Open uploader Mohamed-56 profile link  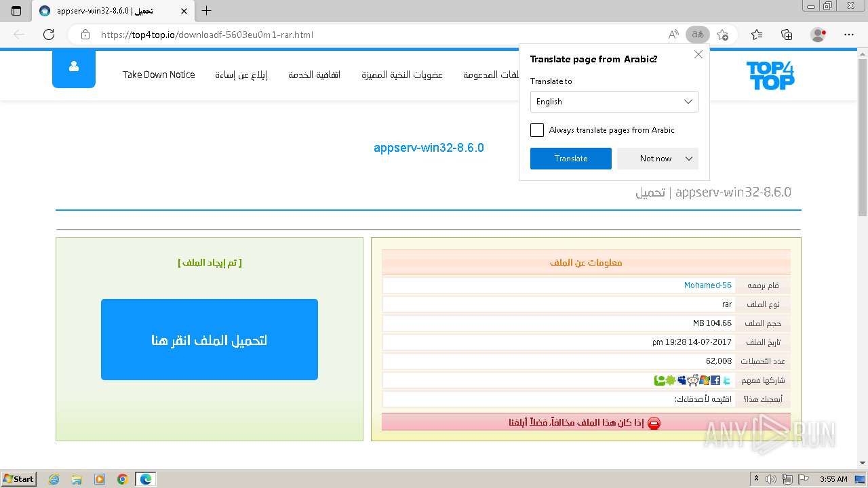click(708, 285)
